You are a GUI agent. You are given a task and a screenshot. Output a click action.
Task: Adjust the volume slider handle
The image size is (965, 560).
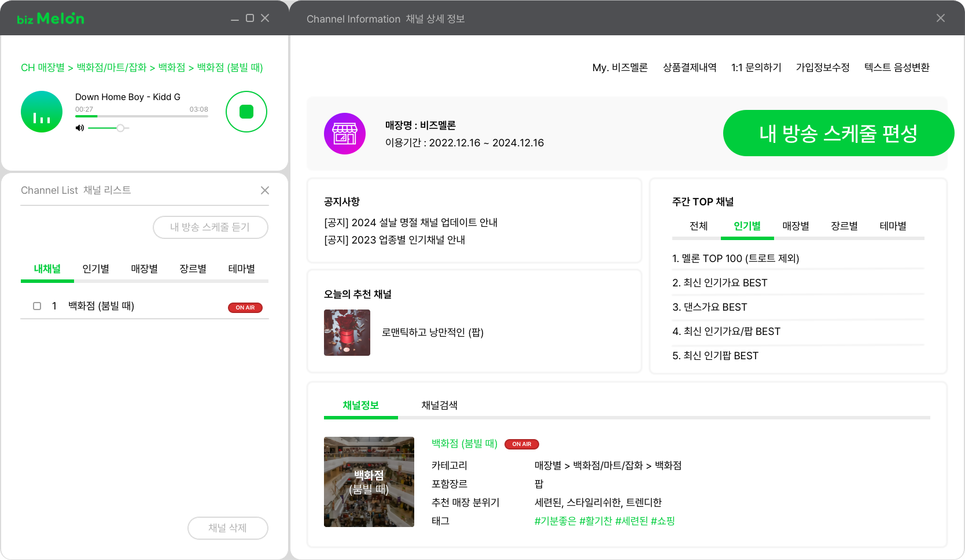pos(120,128)
